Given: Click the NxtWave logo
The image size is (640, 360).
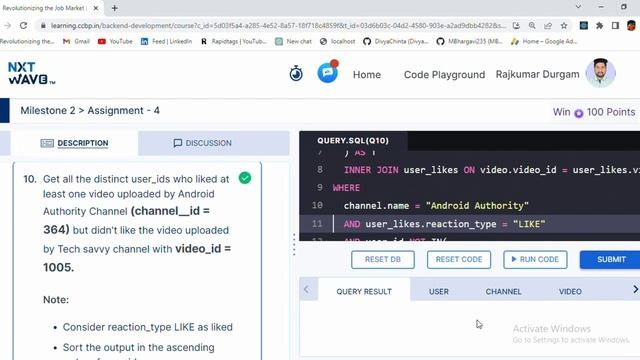Looking at the screenshot, I should tap(31, 73).
